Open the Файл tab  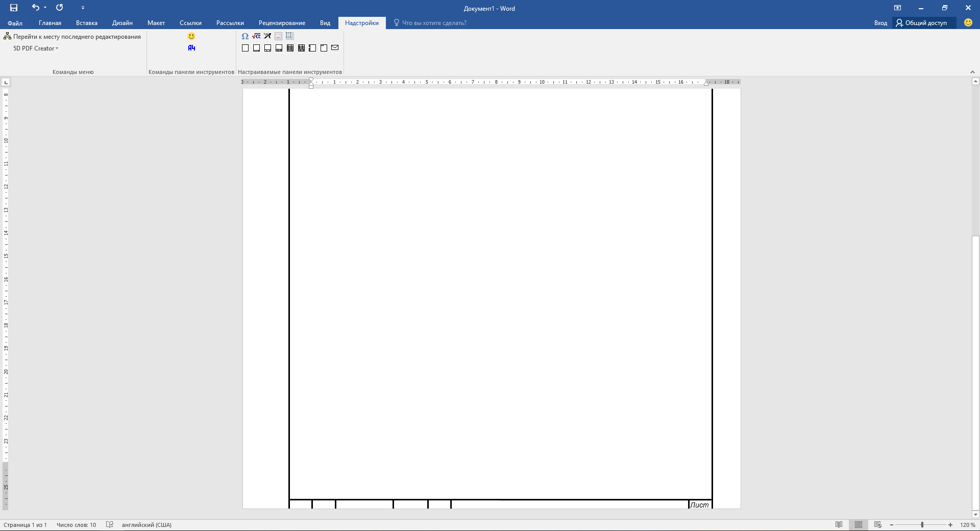point(15,23)
